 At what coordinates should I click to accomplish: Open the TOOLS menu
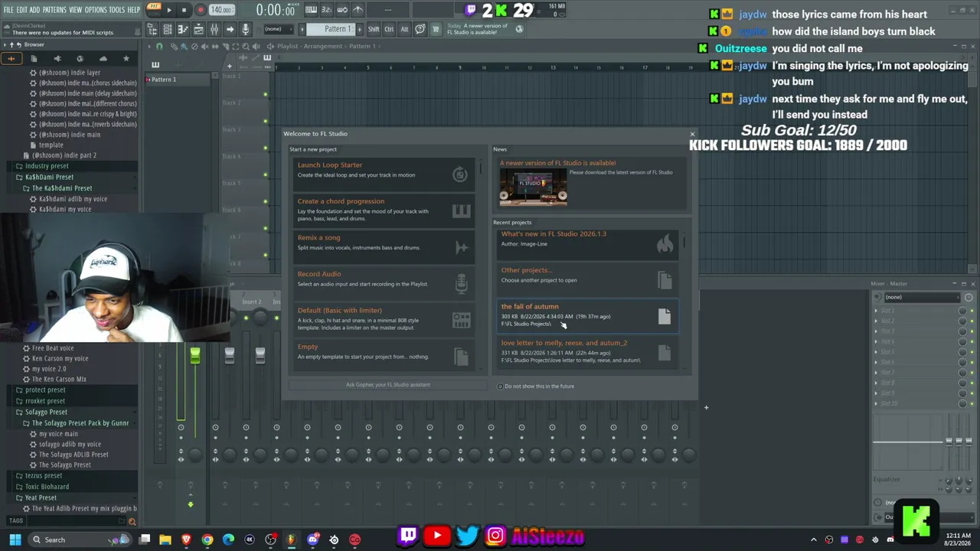(x=116, y=10)
